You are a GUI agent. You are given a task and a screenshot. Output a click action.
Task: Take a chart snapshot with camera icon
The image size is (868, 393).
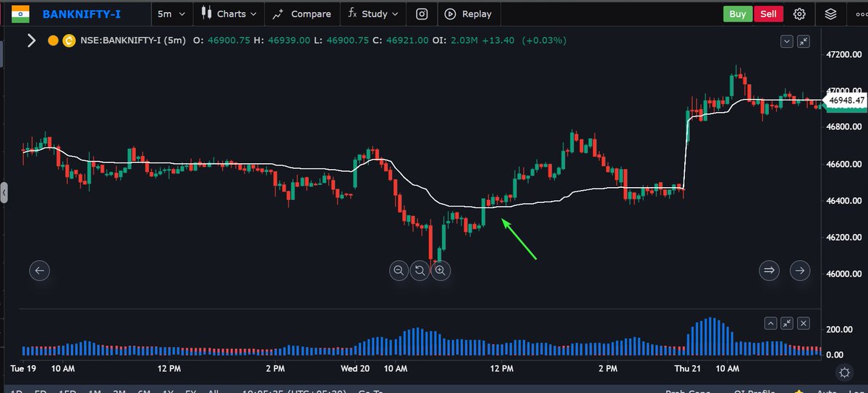(422, 14)
